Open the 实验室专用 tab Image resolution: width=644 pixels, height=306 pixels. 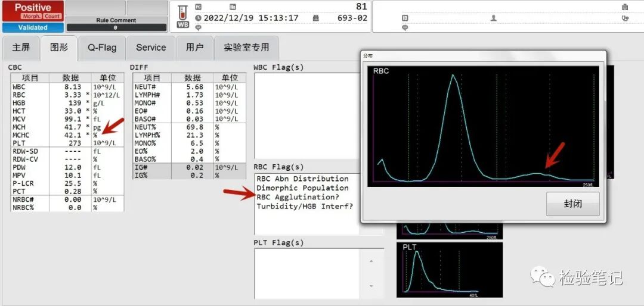(x=246, y=48)
